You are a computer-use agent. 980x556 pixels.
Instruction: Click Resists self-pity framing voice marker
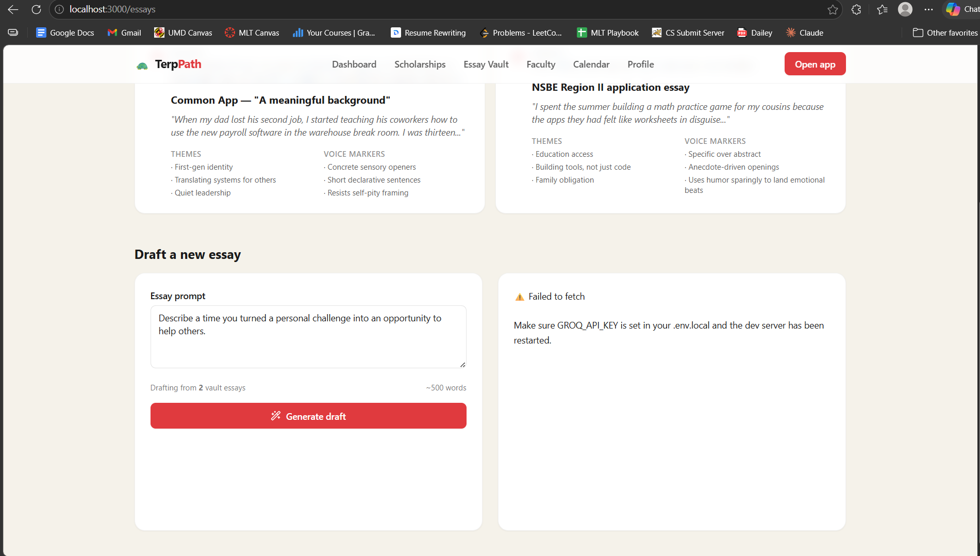366,193
